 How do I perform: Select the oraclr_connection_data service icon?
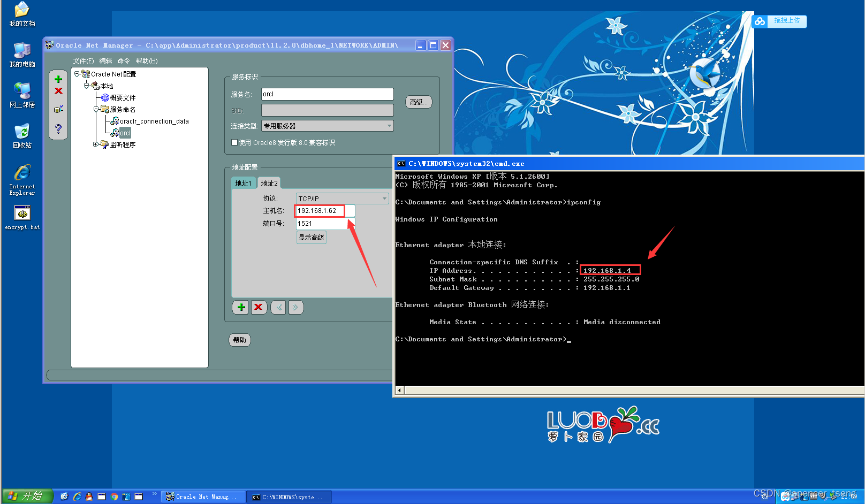[x=115, y=121]
